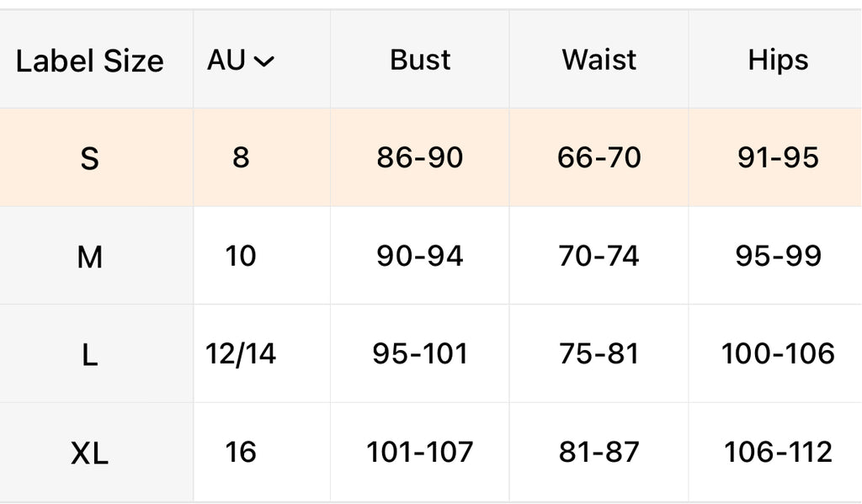Click the Bust column header

coord(420,60)
